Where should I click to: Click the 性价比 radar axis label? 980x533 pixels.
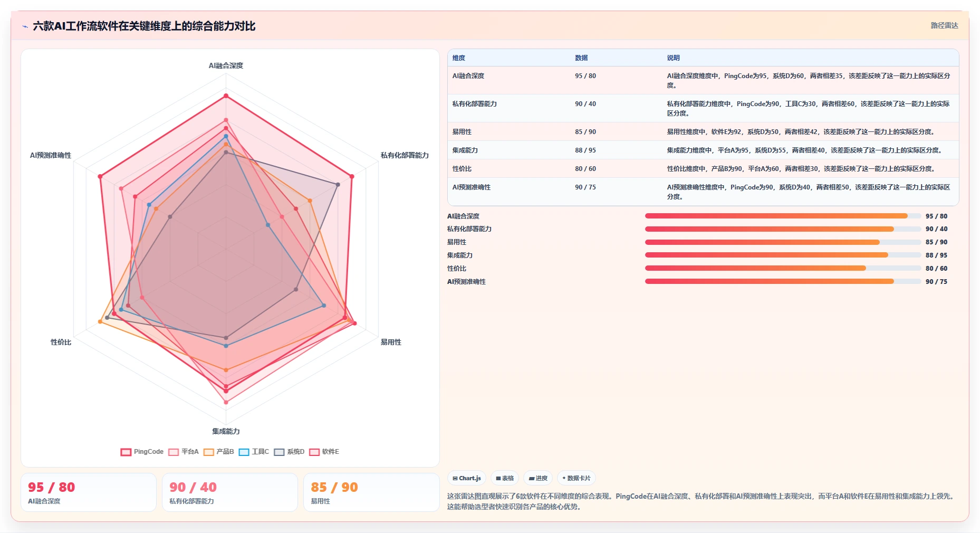coord(61,342)
